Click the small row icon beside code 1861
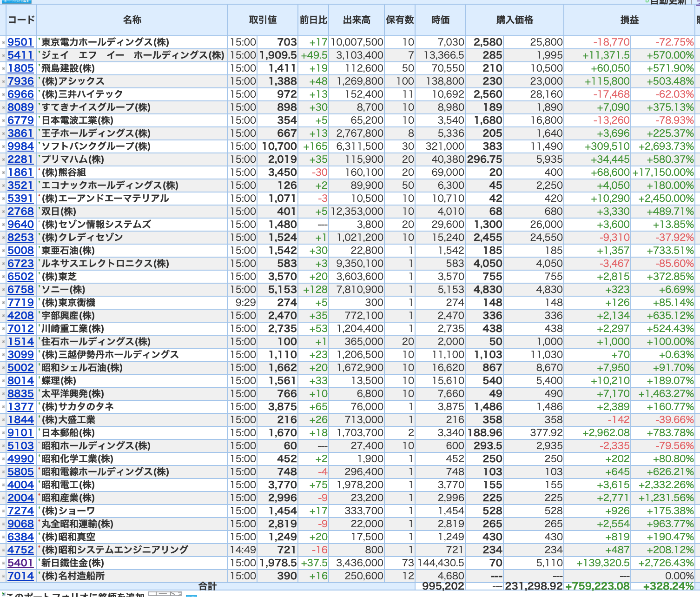 [x=3, y=172]
